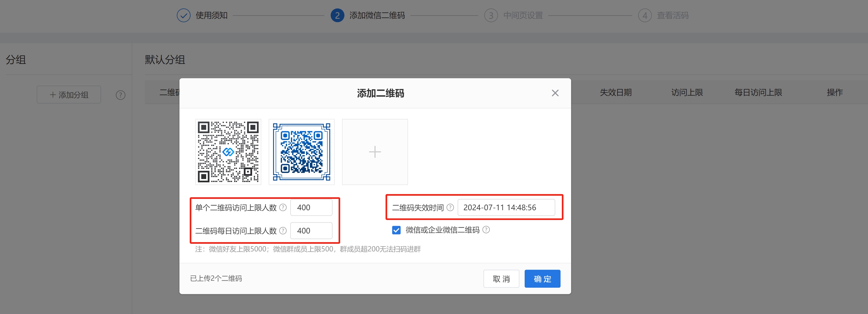Click the help icon next to 添加分组
This screenshot has width=868, height=314.
coord(120,95)
